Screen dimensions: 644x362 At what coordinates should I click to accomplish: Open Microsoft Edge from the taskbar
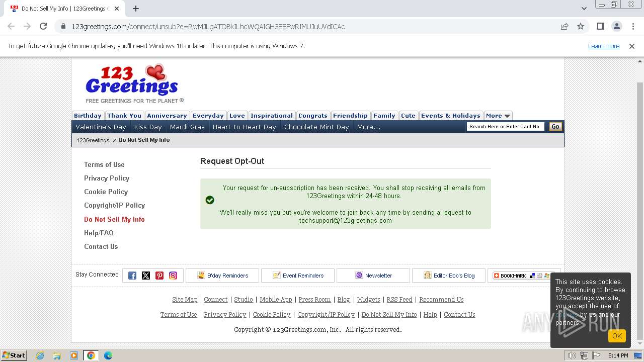(x=108, y=355)
